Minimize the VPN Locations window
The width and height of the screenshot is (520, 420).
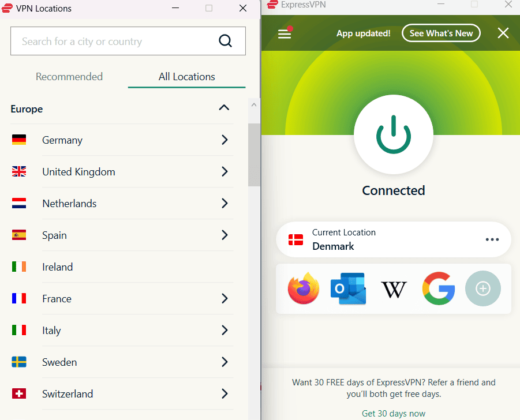pos(175,8)
